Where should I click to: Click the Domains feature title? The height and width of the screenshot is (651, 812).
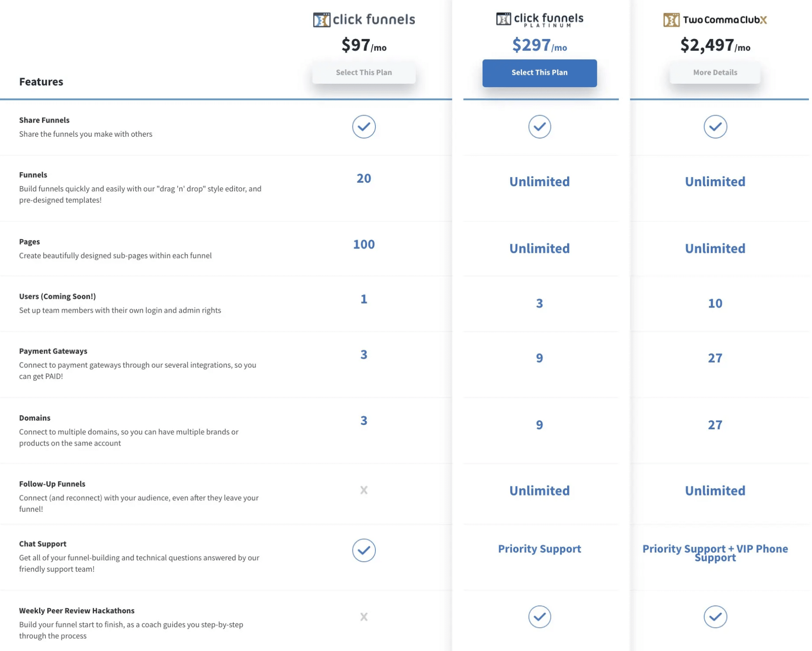tap(35, 418)
